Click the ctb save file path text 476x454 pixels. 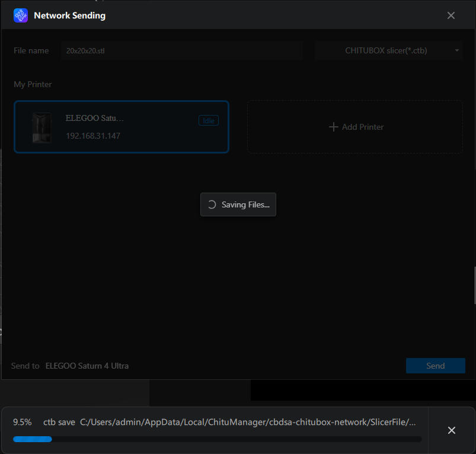(248, 422)
